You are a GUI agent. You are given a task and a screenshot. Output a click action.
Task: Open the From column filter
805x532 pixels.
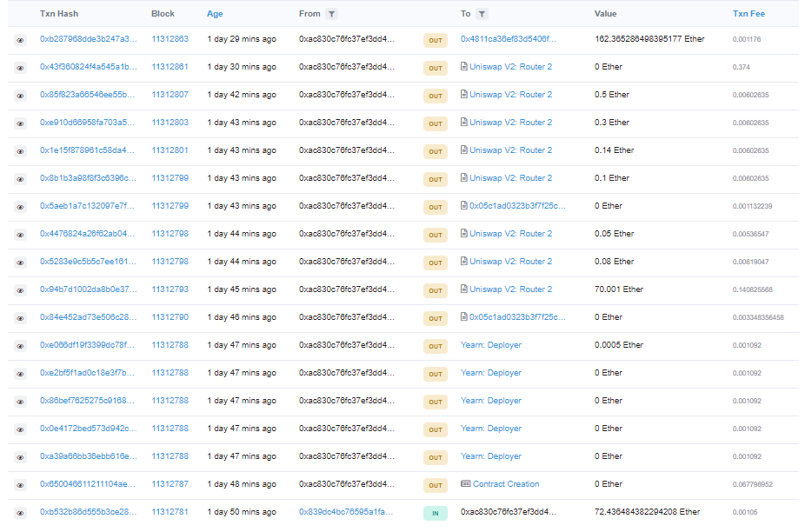click(x=331, y=15)
